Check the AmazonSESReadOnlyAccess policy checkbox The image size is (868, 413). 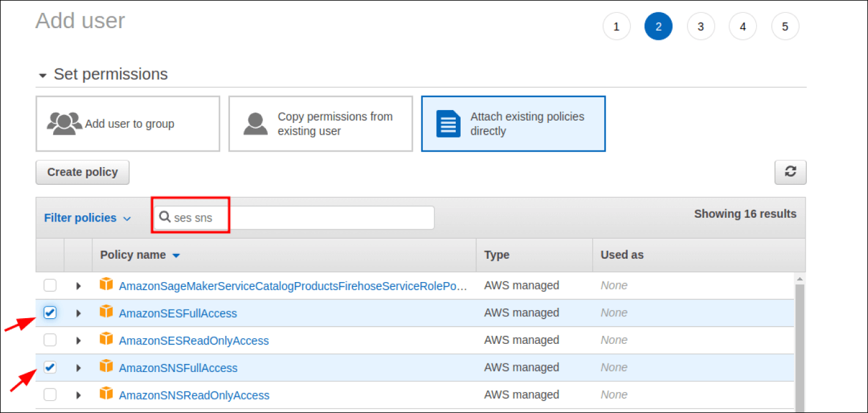coord(50,340)
